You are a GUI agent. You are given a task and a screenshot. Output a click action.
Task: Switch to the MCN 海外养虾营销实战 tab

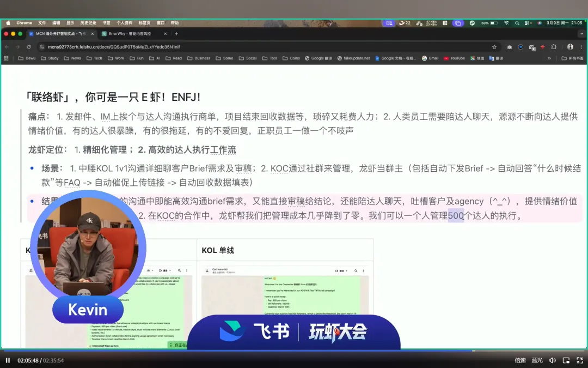coord(60,34)
